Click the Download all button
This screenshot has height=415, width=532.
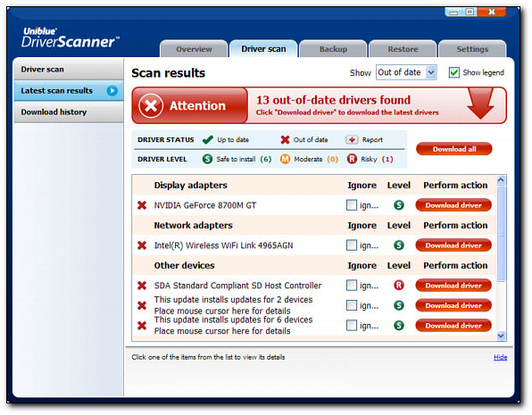click(x=454, y=149)
